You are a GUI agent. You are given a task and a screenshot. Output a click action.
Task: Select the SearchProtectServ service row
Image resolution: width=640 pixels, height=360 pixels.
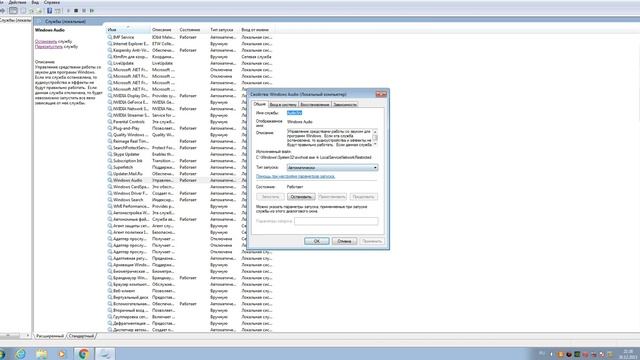pyautogui.click(x=176, y=148)
